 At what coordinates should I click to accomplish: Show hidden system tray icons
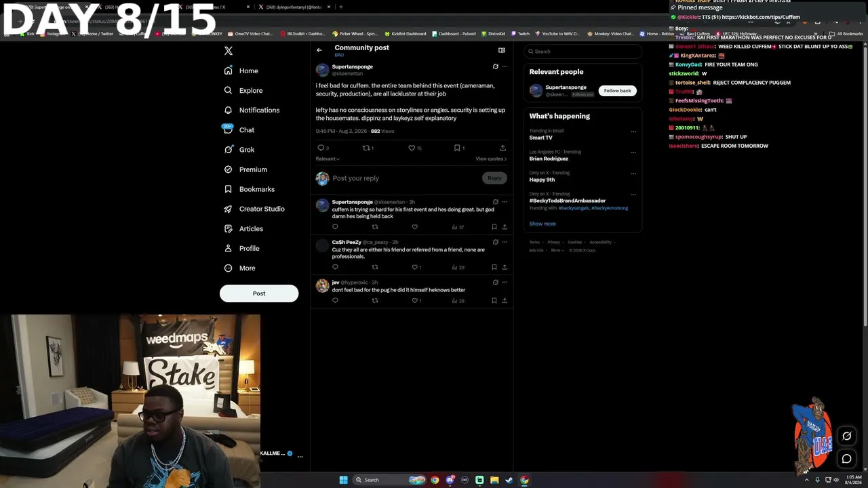(806, 480)
